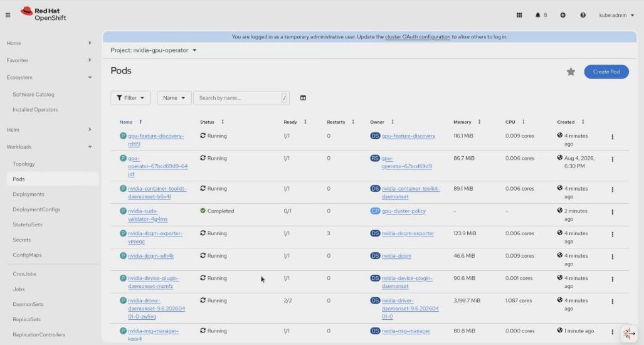This screenshot has width=644, height=345.
Task: Open owner link nvidia-dcgm
Action: 396,256
